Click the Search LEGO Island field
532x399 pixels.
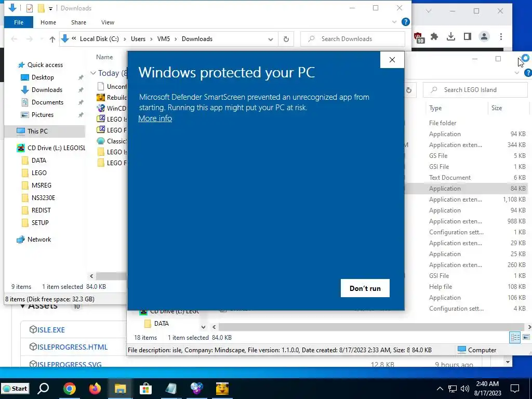[x=475, y=90]
